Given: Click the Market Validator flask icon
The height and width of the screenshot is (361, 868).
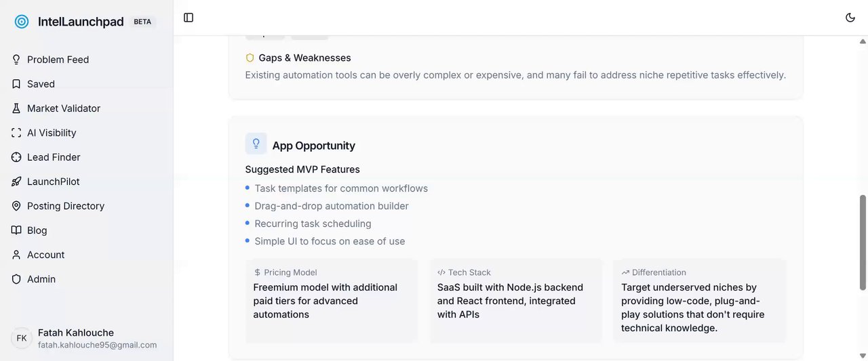Looking at the screenshot, I should (16, 108).
